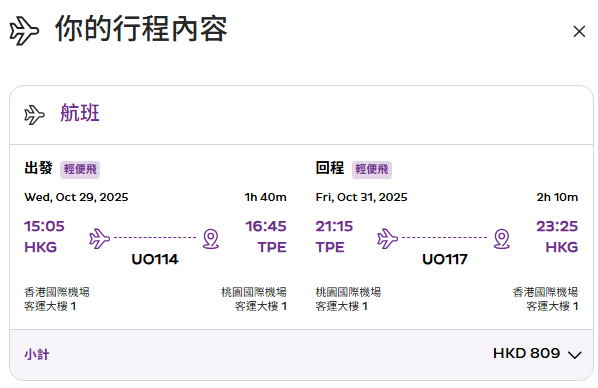Click the location pin icon before 23:25 HKG
The height and width of the screenshot is (388, 598).
502,239
